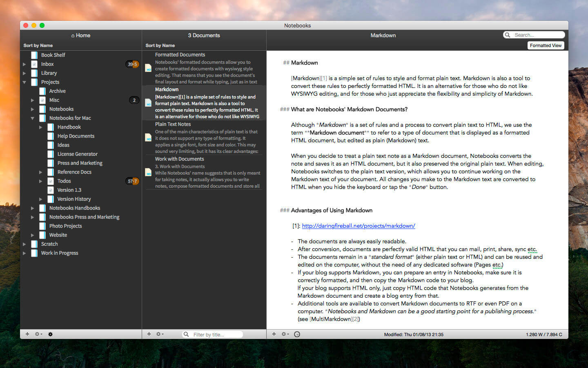588x368 pixels.
Task: Click the clock icon in the editor footer
Action: tap(297, 334)
